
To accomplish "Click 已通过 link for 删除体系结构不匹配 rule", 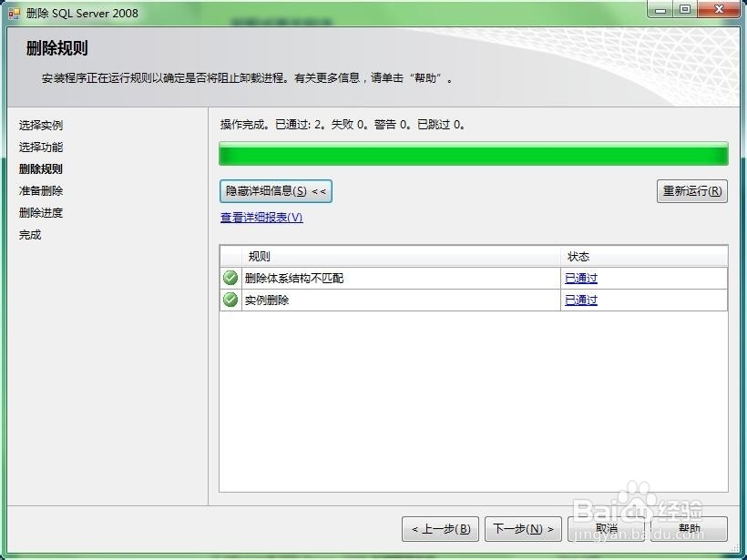I will click(x=580, y=278).
